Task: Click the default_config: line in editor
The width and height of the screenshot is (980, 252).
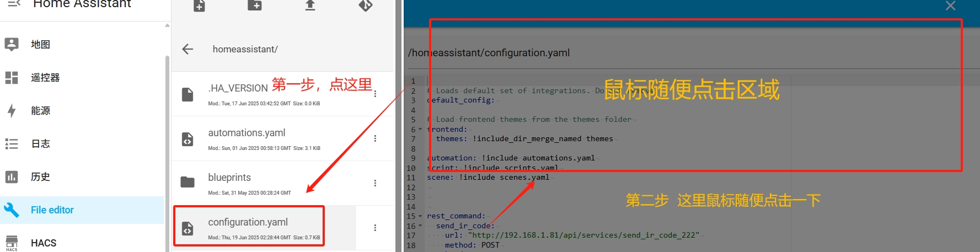Action: (460, 100)
